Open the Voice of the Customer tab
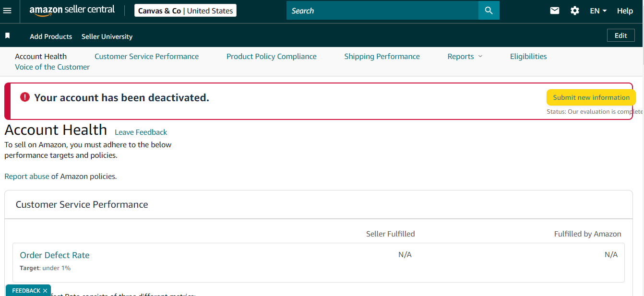The height and width of the screenshot is (296, 644). [x=52, y=67]
